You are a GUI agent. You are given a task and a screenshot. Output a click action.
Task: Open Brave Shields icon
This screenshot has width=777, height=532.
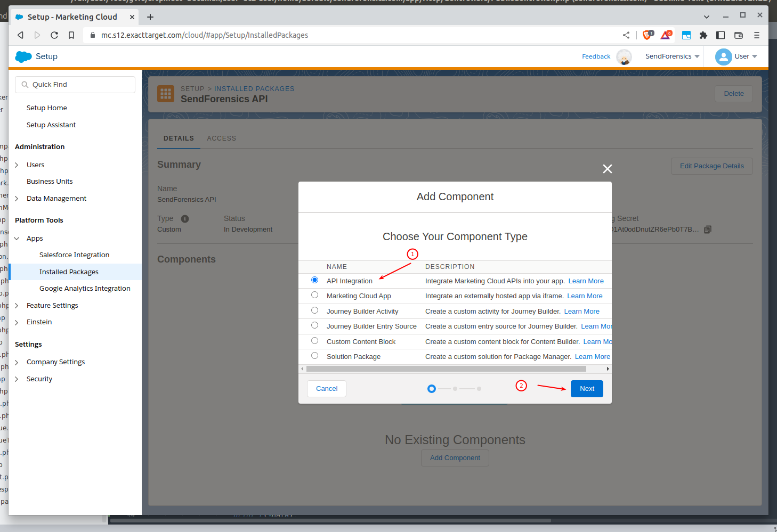click(647, 35)
